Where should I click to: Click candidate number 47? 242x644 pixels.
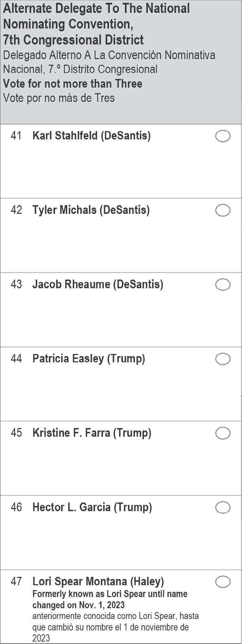(16, 581)
